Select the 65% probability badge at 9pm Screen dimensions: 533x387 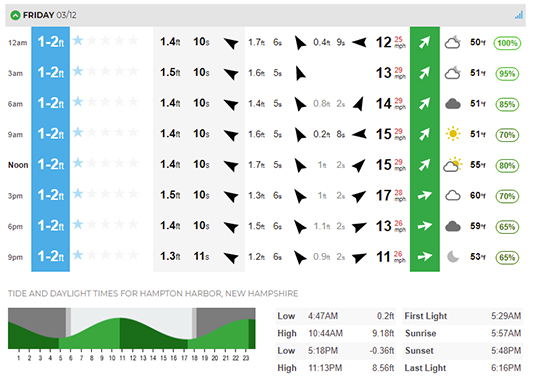[x=507, y=257]
